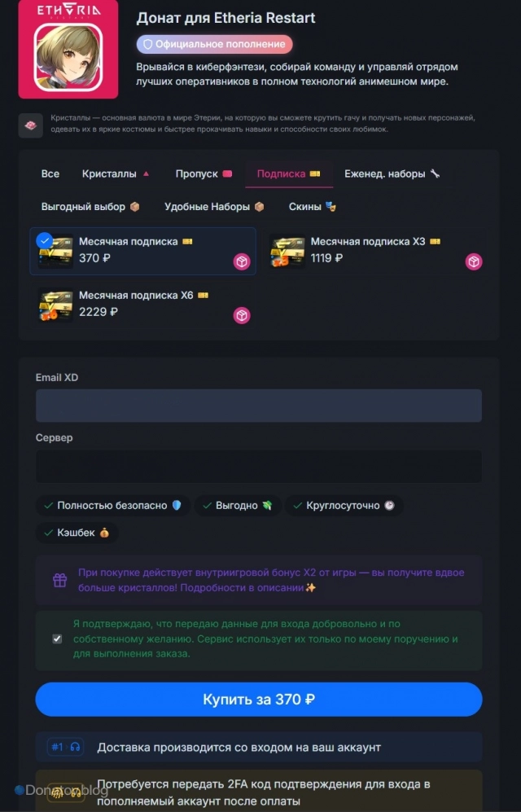Click the shield icon in Официальное пополнение badge
This screenshot has width=521, height=812.
click(x=147, y=45)
